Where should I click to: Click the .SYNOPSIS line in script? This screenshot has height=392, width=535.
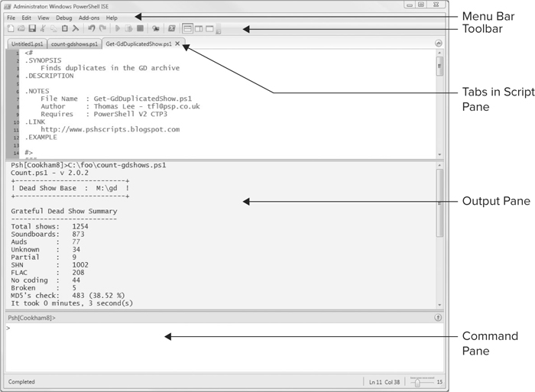43,60
